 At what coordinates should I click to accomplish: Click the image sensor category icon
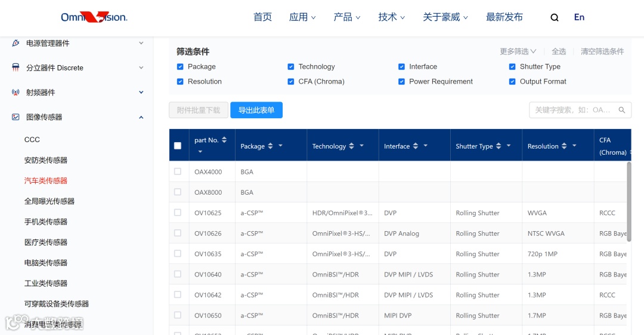(16, 117)
